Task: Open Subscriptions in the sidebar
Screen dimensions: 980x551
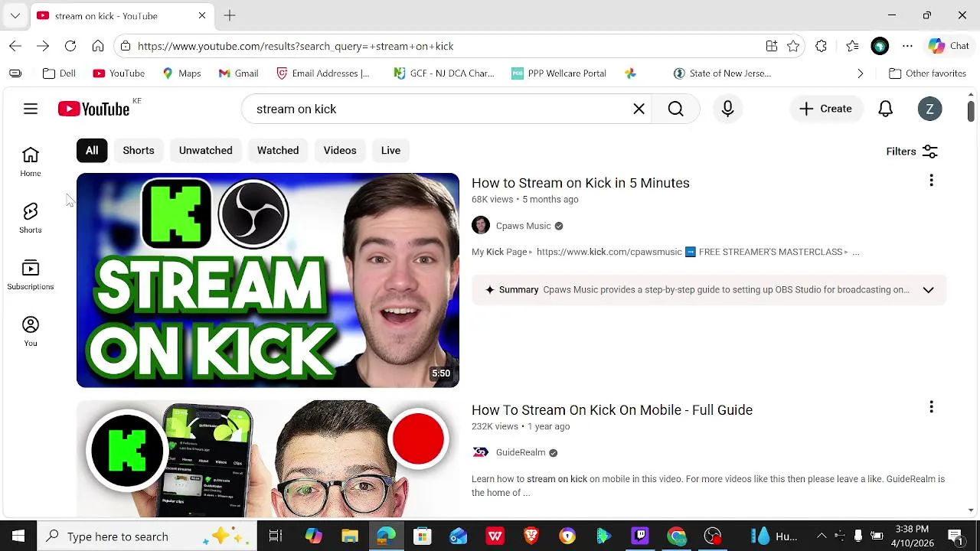Action: 31,275
